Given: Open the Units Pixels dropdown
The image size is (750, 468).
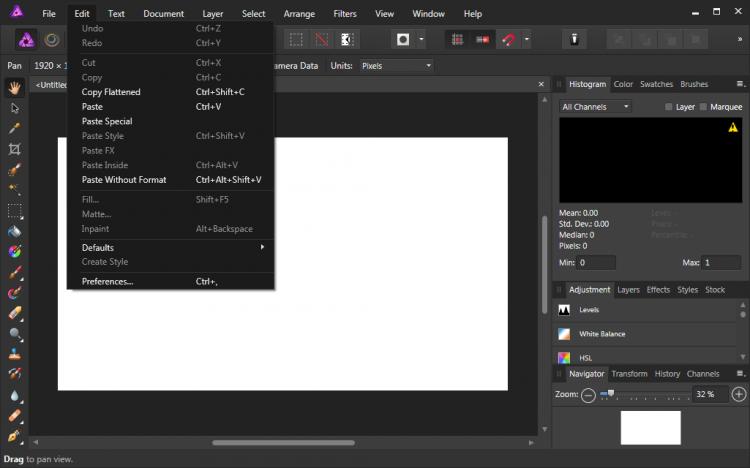Looking at the screenshot, I should 396,66.
